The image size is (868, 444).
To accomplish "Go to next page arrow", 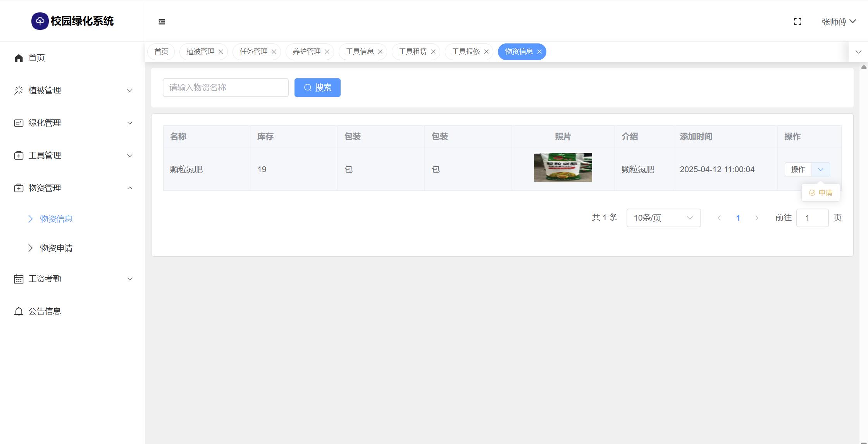I will click(x=757, y=218).
